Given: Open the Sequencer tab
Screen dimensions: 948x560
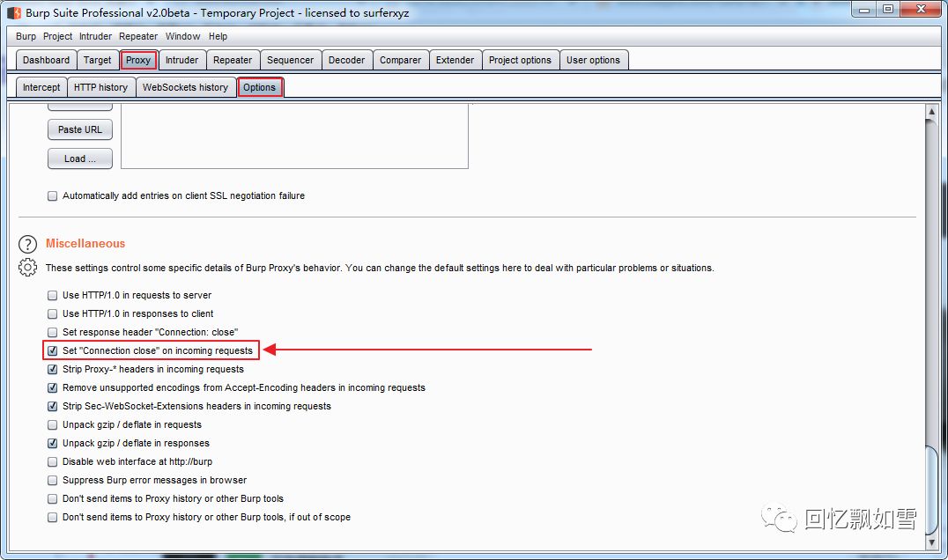Looking at the screenshot, I should 290,60.
